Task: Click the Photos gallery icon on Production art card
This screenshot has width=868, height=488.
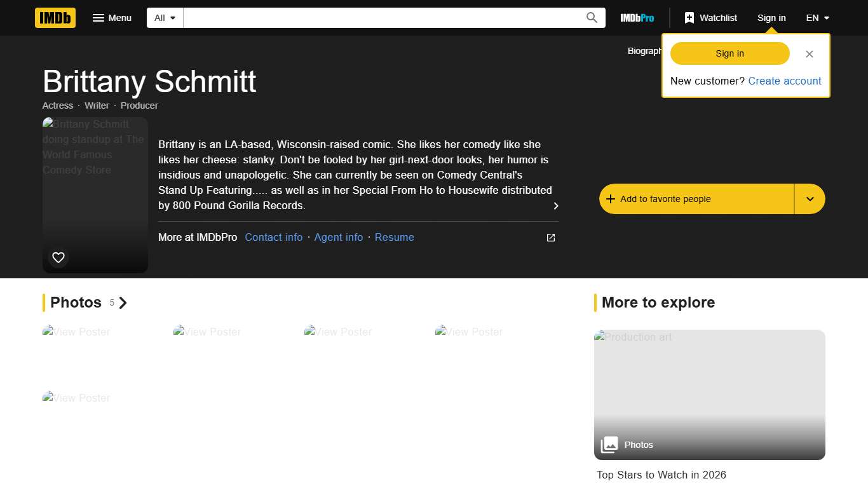Action: click(x=609, y=445)
